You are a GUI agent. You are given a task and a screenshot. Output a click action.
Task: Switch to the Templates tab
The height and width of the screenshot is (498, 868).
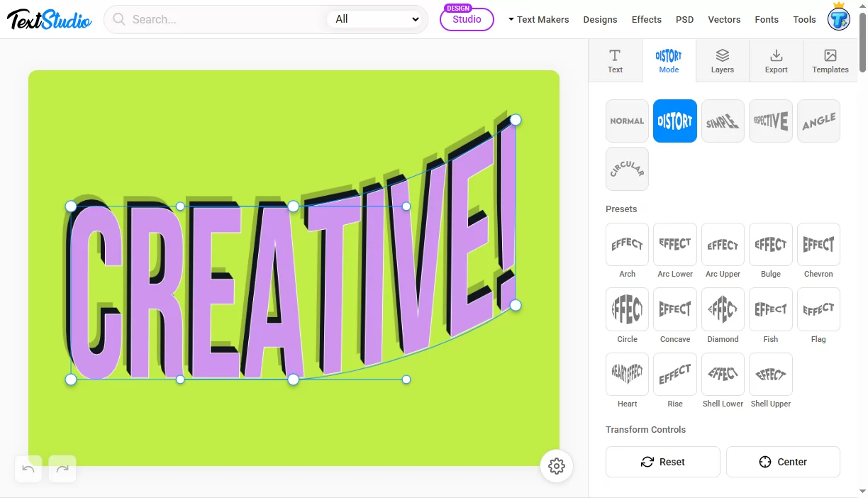click(830, 61)
